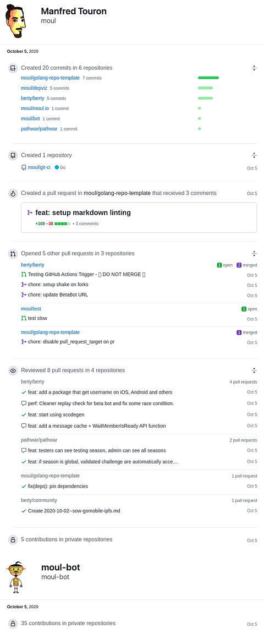Open the chore: setup shake on forks pull request

click(x=58, y=285)
